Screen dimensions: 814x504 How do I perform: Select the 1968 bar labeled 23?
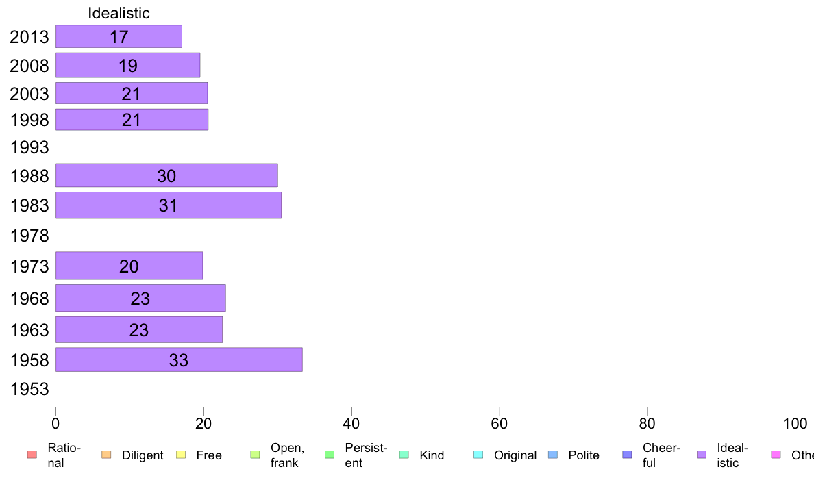point(140,298)
